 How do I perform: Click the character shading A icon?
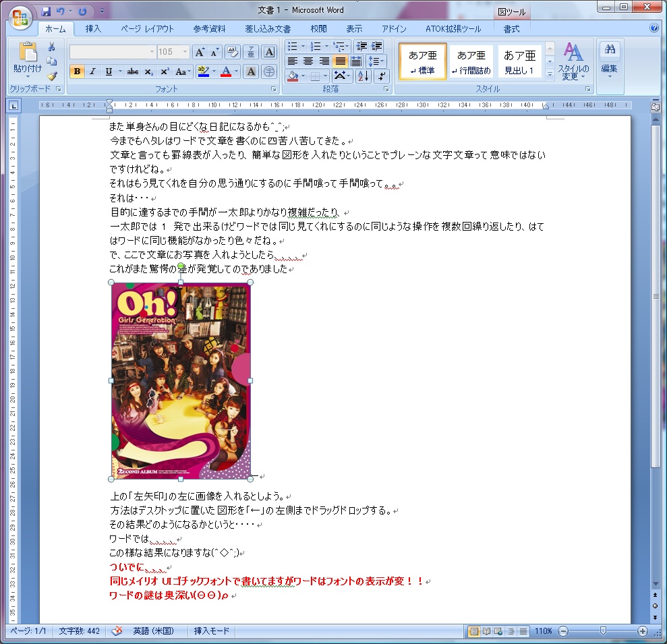pyautogui.click(x=251, y=71)
